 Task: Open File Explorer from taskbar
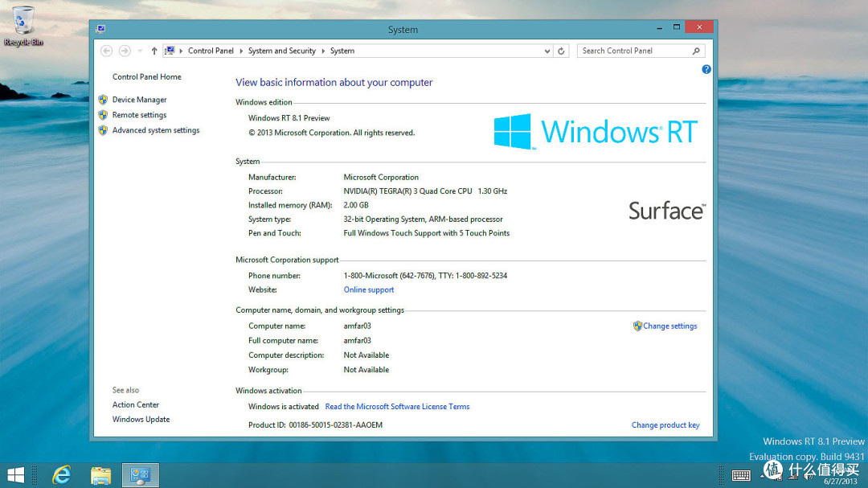[100, 475]
